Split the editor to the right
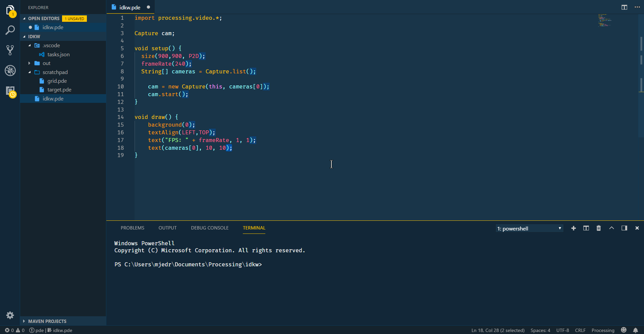Screen dimensions: 644x334 [x=624, y=7]
